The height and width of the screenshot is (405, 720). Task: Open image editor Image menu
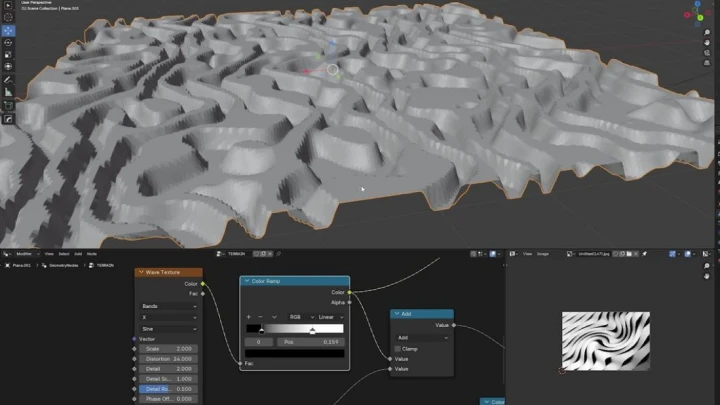pyautogui.click(x=543, y=253)
